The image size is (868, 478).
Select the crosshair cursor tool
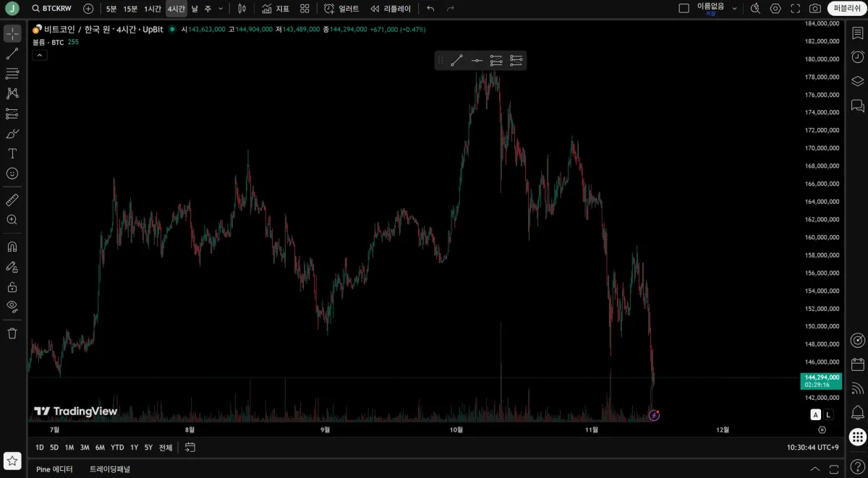12,34
